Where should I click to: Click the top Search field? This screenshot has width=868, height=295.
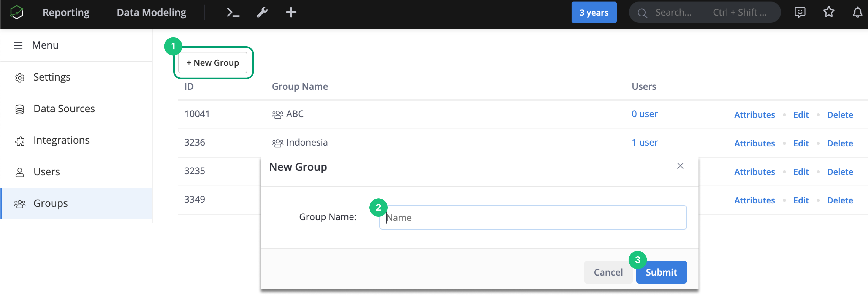[705, 13]
